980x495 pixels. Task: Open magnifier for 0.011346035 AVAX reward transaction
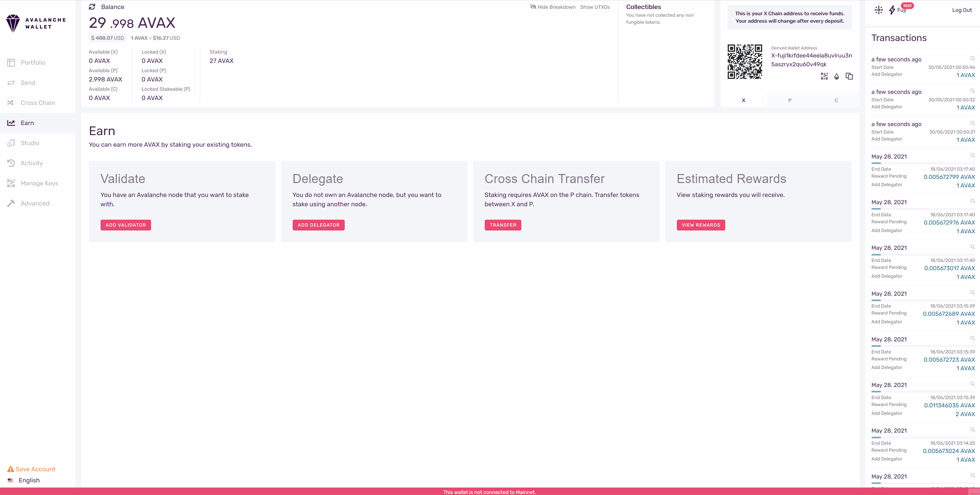(972, 384)
